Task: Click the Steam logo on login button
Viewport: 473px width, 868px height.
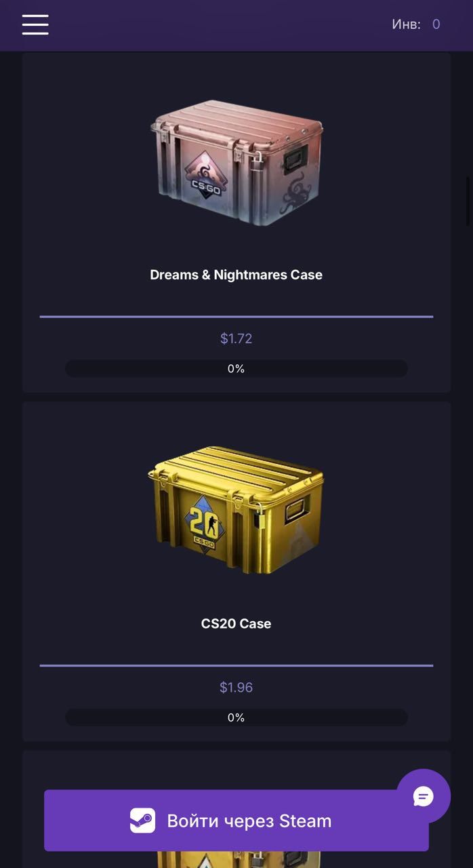Action: tap(142, 821)
